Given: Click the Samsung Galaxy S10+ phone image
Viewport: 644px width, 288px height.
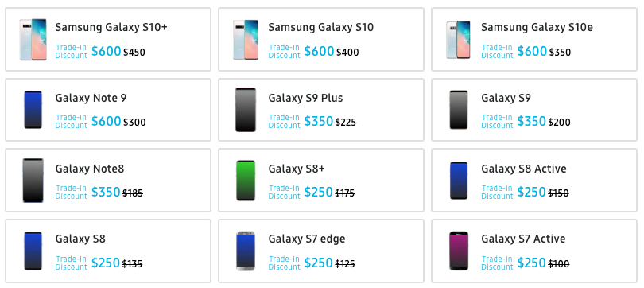Looking at the screenshot, I should click(x=33, y=40).
